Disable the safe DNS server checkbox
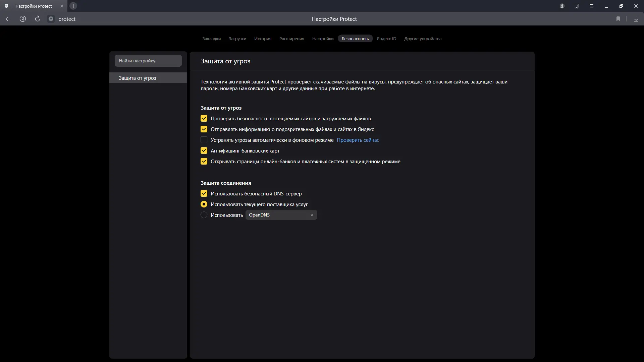This screenshot has height=362, width=644. [x=204, y=194]
